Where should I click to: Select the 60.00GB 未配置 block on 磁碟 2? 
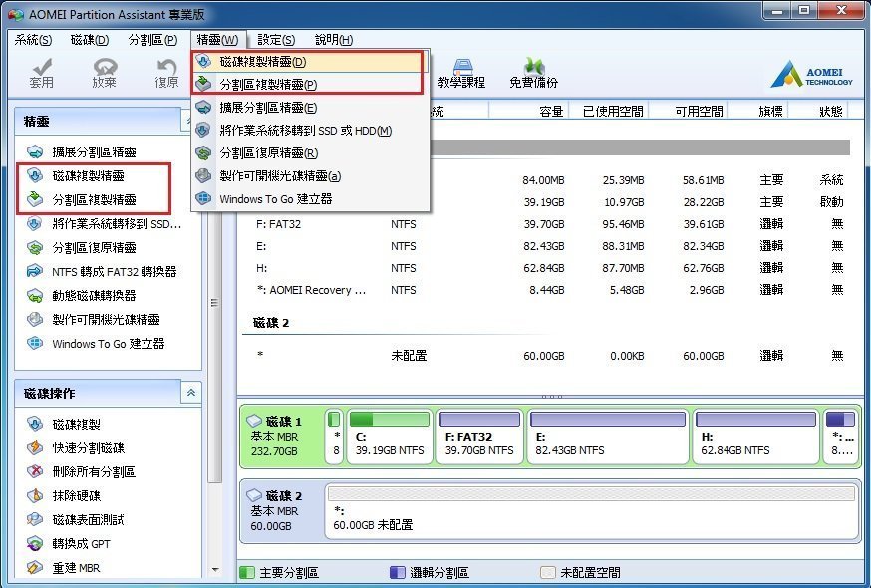(x=592, y=511)
